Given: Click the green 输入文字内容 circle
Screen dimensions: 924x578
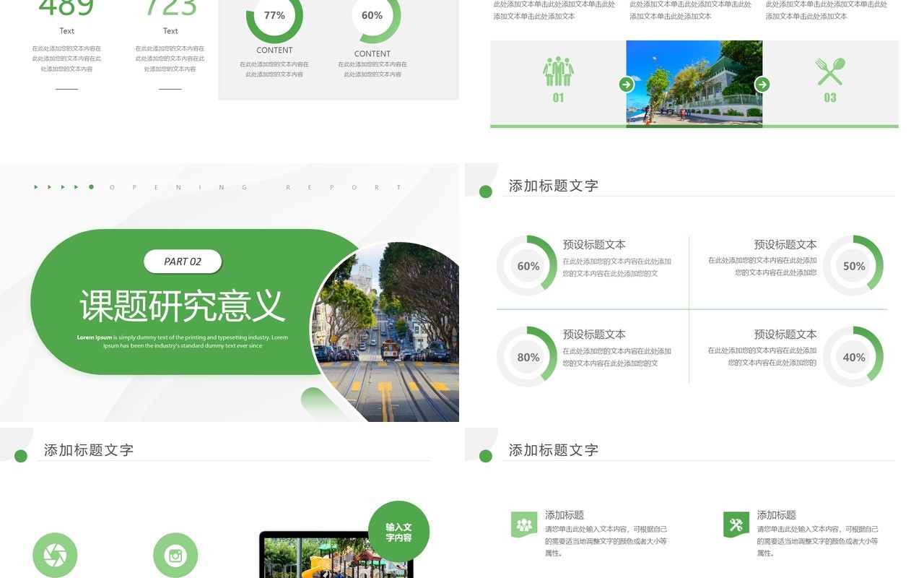Looking at the screenshot, I should pyautogui.click(x=398, y=532).
